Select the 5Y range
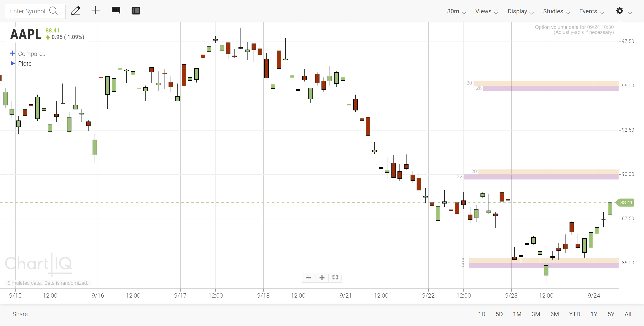 (611, 314)
